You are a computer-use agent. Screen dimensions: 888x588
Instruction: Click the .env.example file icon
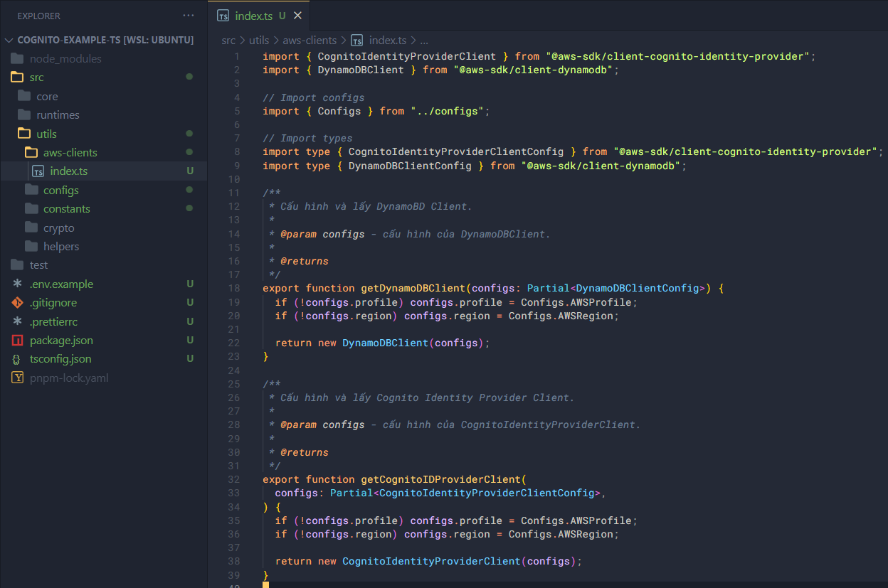point(18,284)
